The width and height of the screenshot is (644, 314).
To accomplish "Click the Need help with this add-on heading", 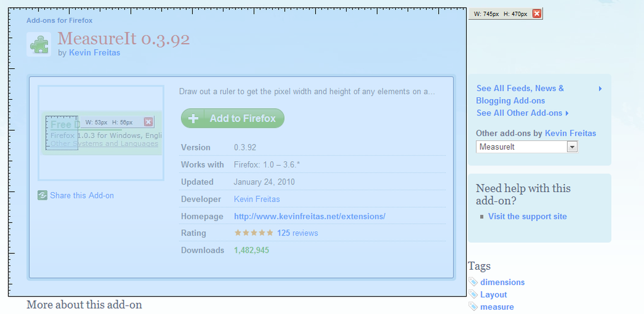I will pyautogui.click(x=523, y=195).
